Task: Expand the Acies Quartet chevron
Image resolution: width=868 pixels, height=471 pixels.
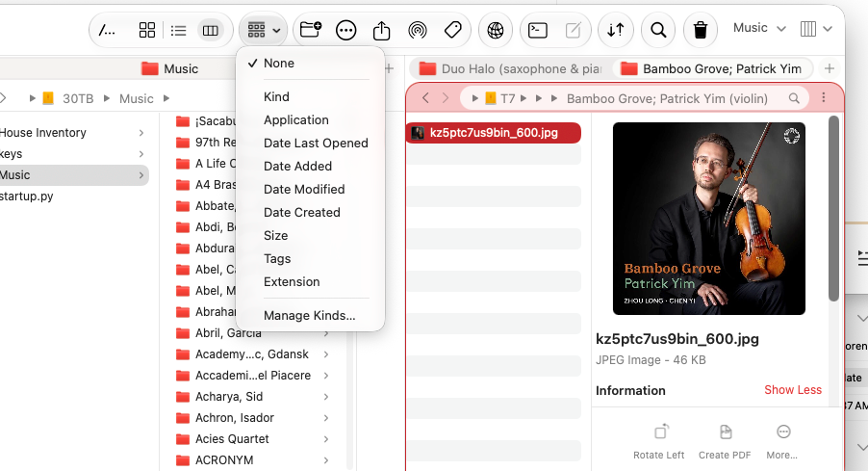Action: [326, 439]
